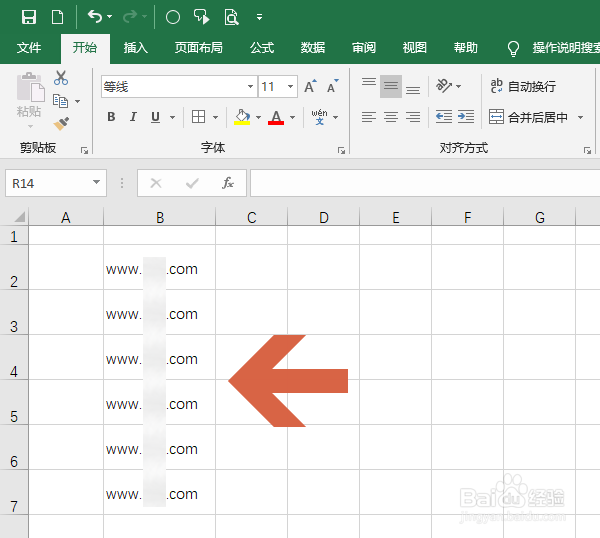
Task: Open the 公式 tab
Action: point(262,48)
